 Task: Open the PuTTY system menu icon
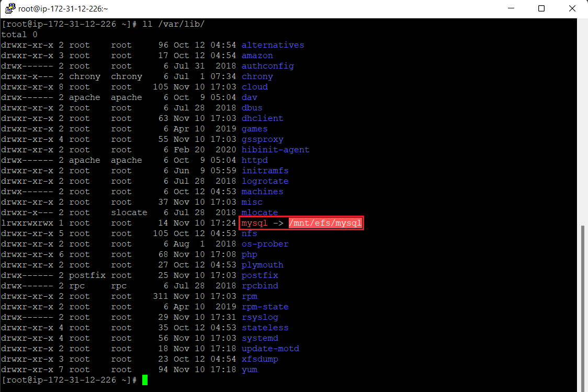(x=9, y=8)
